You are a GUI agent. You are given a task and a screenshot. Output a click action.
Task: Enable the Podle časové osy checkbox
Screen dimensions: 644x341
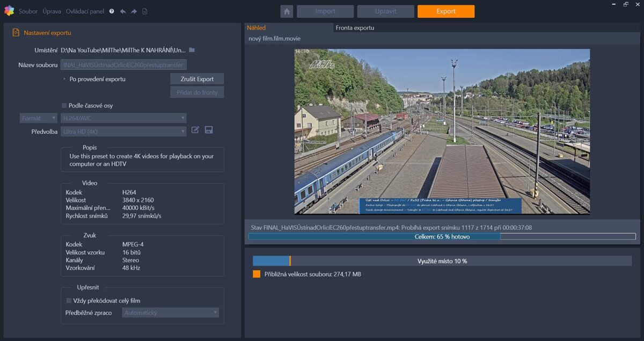(64, 105)
